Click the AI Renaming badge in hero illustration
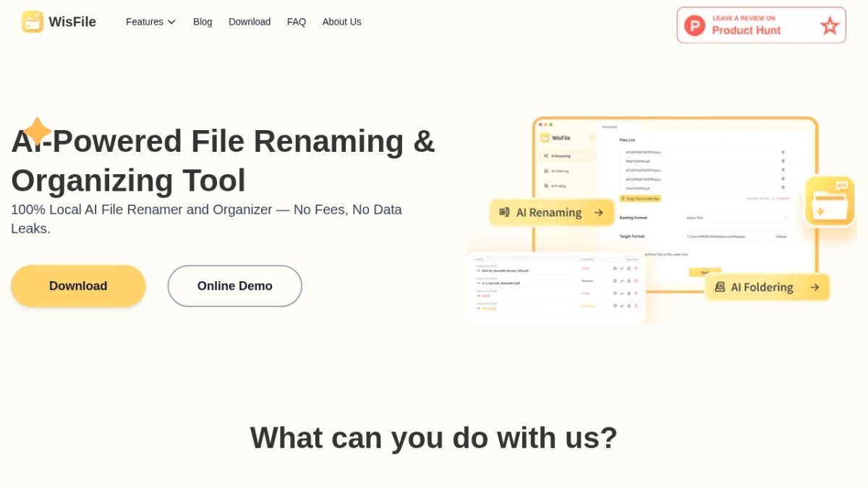This screenshot has width=868, height=488. pyautogui.click(x=552, y=213)
